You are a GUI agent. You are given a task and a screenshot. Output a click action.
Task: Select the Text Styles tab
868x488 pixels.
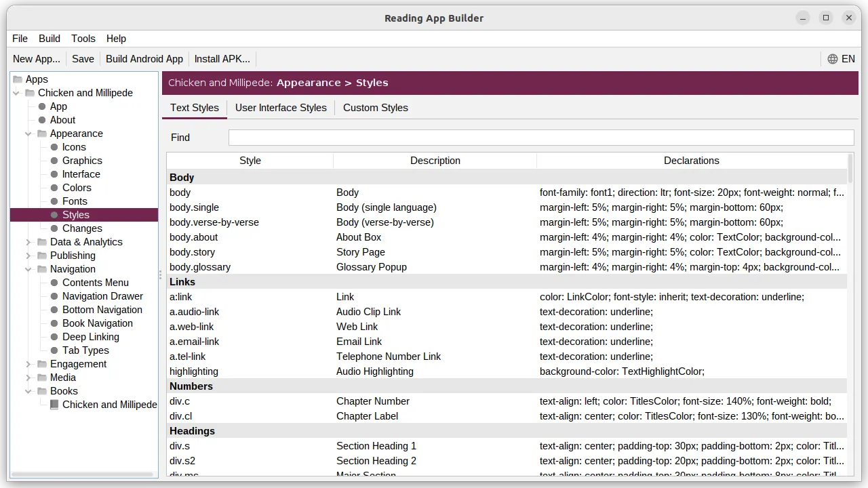click(195, 108)
